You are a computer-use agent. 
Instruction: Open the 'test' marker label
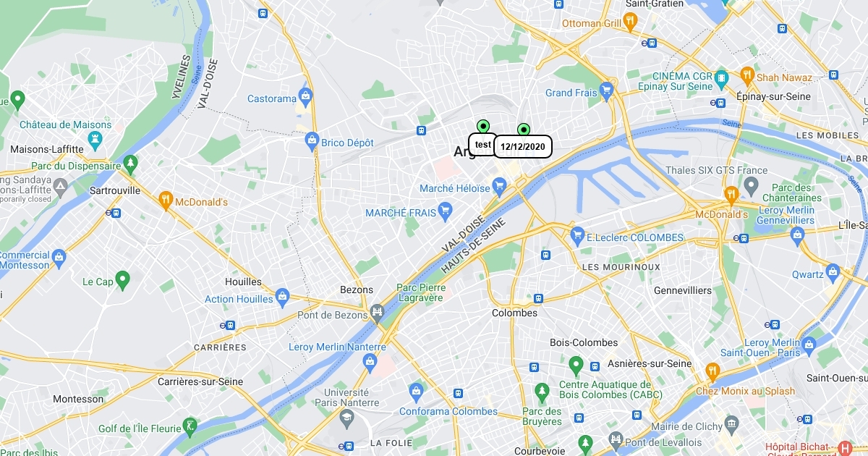point(483,145)
